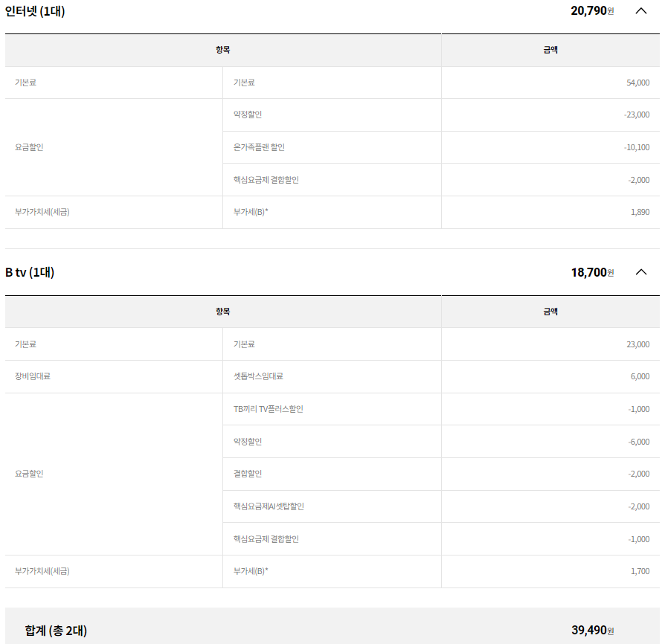The image size is (662, 644).
Task: Click the 18,700원 B tv subtotal
Action: pyautogui.click(x=592, y=272)
